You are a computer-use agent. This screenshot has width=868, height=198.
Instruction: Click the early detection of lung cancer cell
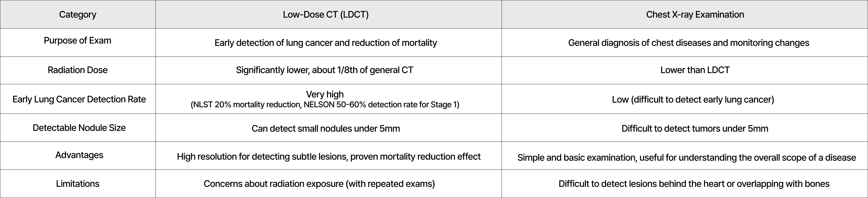point(325,43)
